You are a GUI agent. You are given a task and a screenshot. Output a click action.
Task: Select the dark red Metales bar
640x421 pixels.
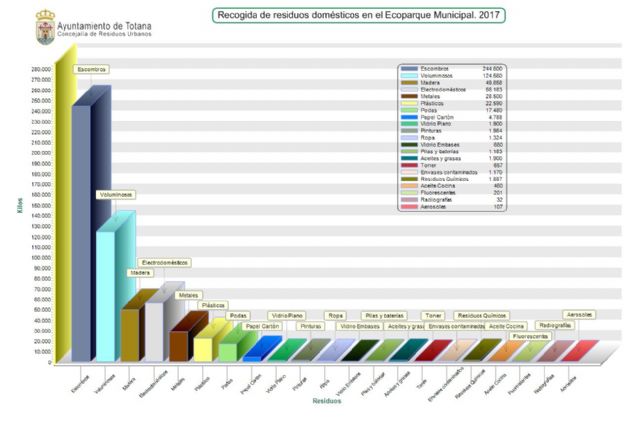tap(180, 343)
